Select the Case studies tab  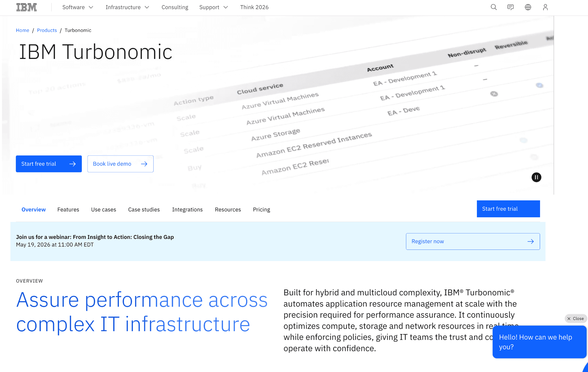click(x=144, y=210)
